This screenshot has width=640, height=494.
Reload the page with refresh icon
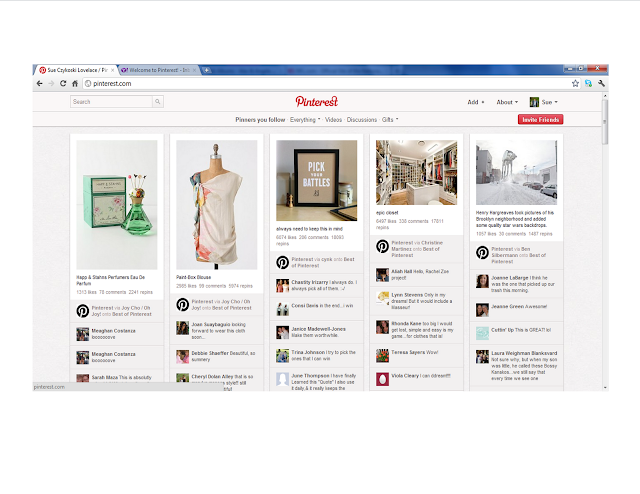click(x=63, y=83)
